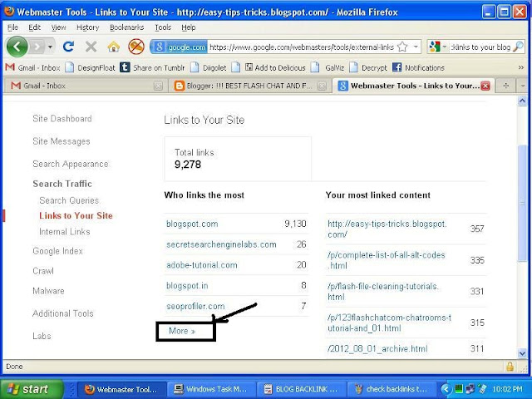
Task: Open the Malware page
Action: (48, 291)
